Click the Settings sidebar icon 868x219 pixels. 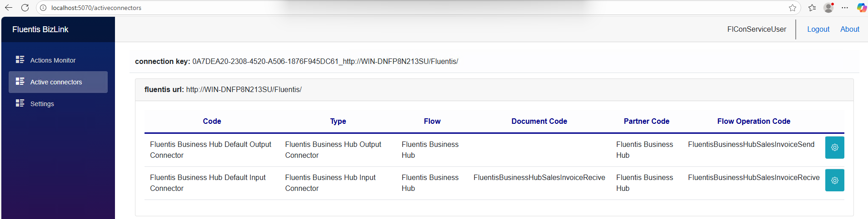(20, 103)
